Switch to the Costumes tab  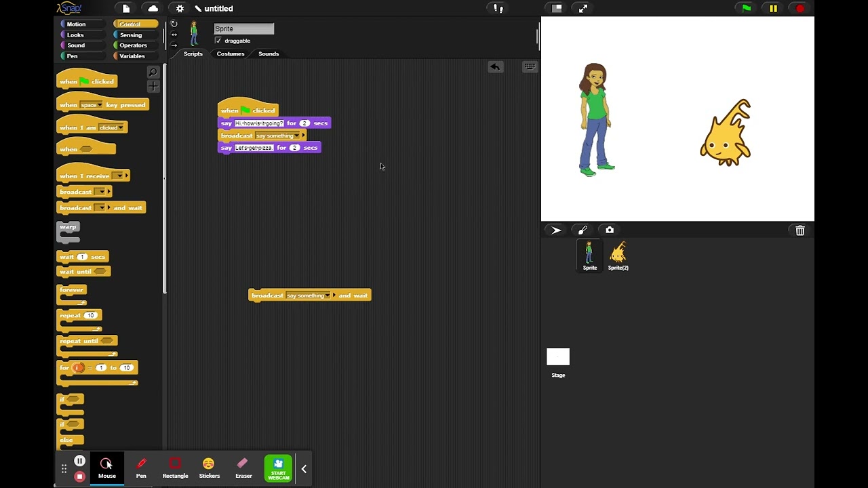tap(231, 54)
